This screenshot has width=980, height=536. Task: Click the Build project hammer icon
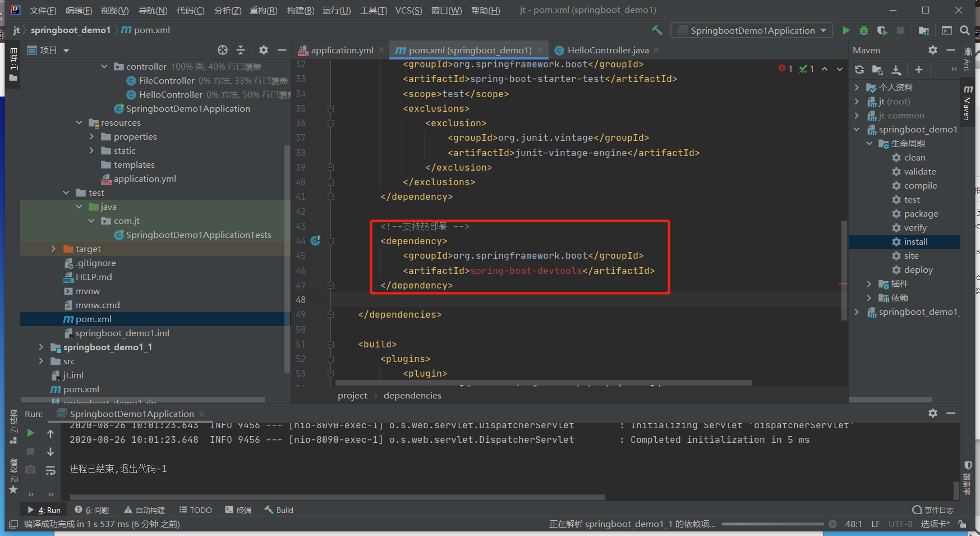[x=657, y=30]
